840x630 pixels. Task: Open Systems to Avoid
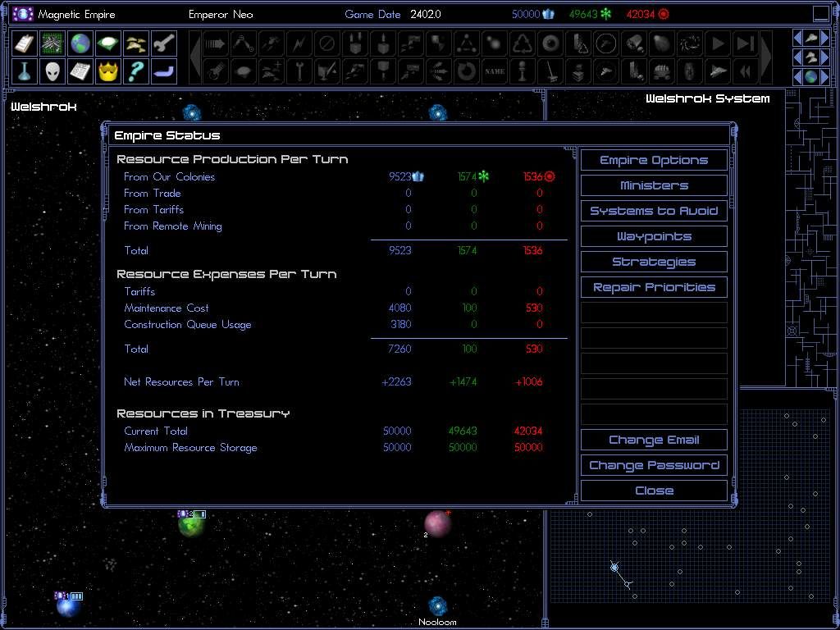tap(654, 211)
